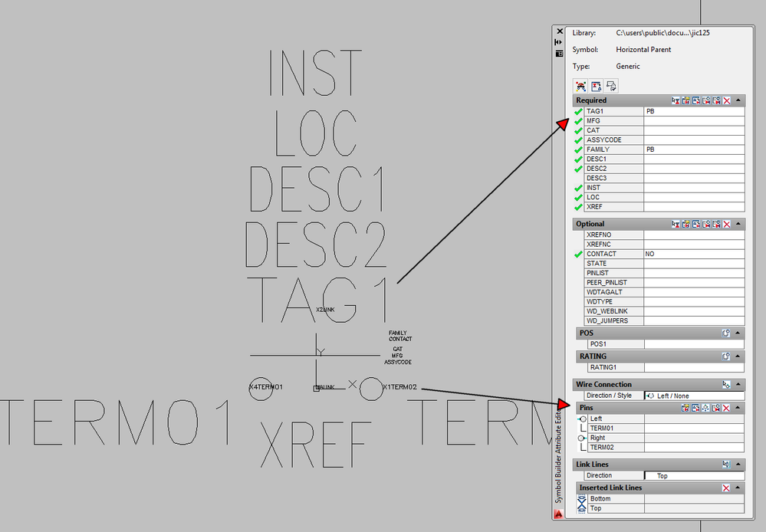Image resolution: width=766 pixels, height=532 pixels.
Task: Click the red X delete icon in Optional header
Action: [x=727, y=225]
